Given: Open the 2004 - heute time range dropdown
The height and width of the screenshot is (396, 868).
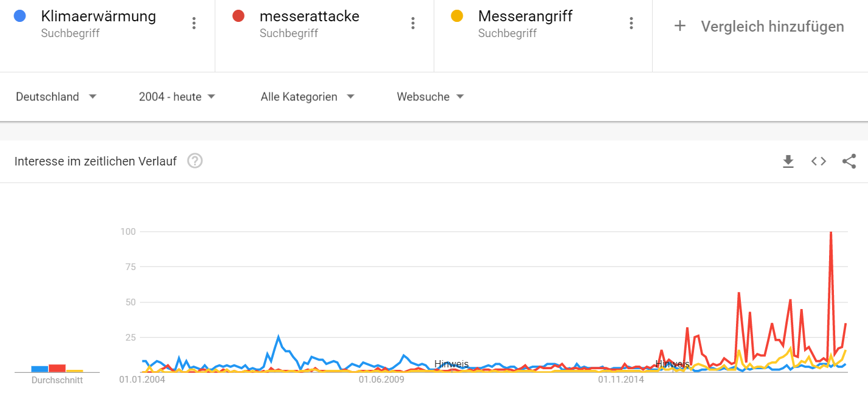Looking at the screenshot, I should point(177,97).
